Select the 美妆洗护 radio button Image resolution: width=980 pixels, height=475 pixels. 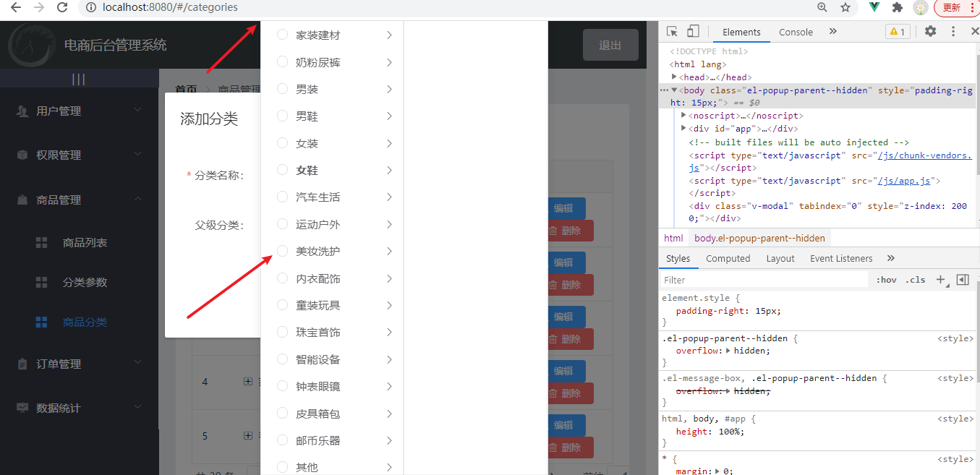(x=283, y=251)
